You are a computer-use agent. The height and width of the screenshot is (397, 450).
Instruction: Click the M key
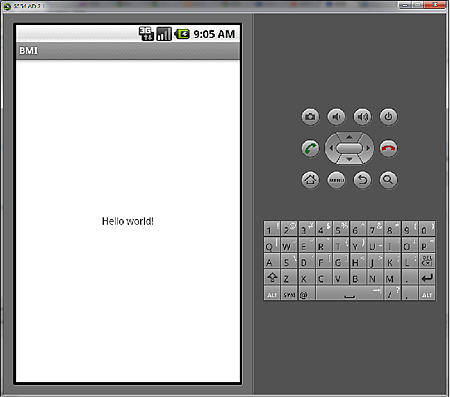[393, 277]
